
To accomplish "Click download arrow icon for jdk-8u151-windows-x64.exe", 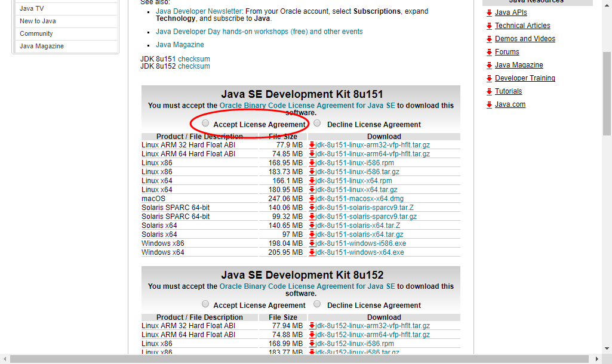I will [x=312, y=253].
